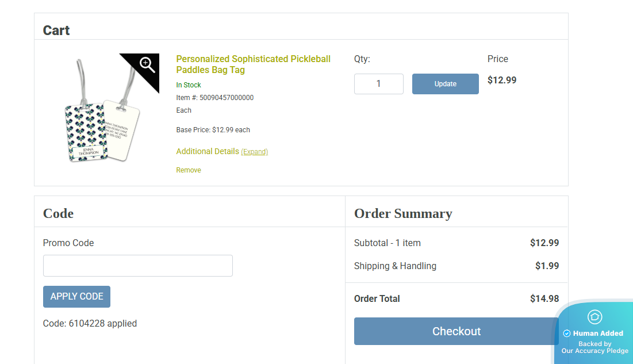Image resolution: width=633 pixels, height=364 pixels.
Task: Click the Code 6104228 applied message
Action: 90,324
